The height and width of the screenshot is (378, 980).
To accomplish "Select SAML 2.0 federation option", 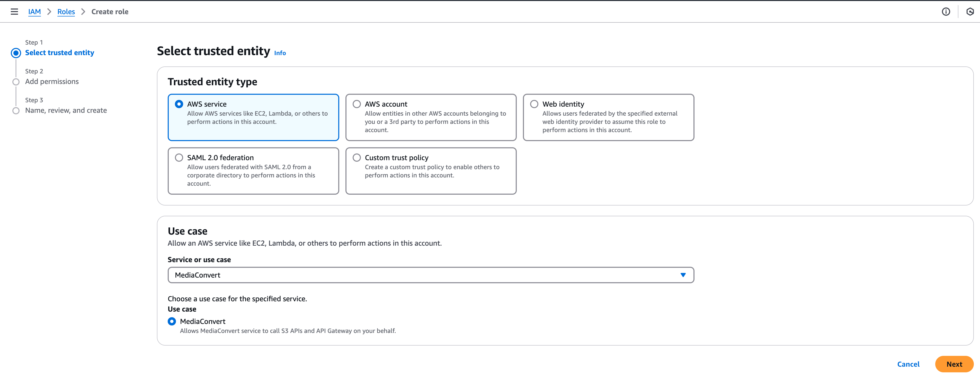I will click(179, 158).
